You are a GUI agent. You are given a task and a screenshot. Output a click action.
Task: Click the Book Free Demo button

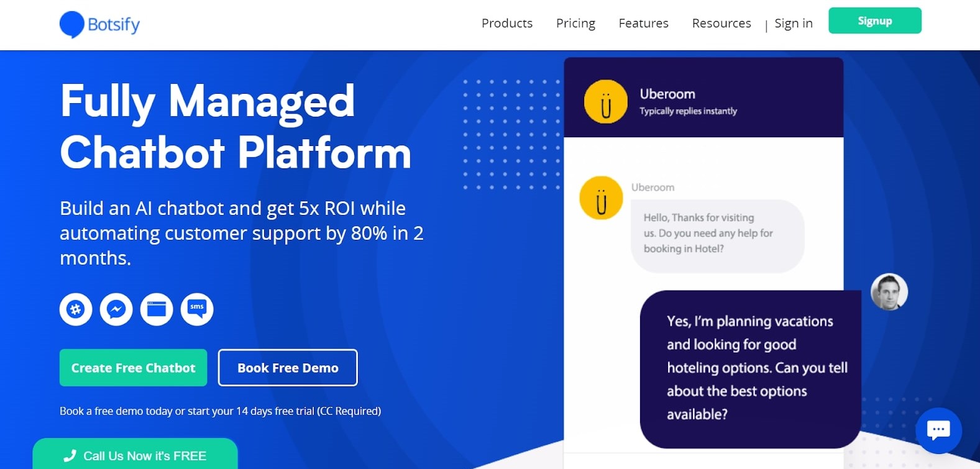point(288,368)
